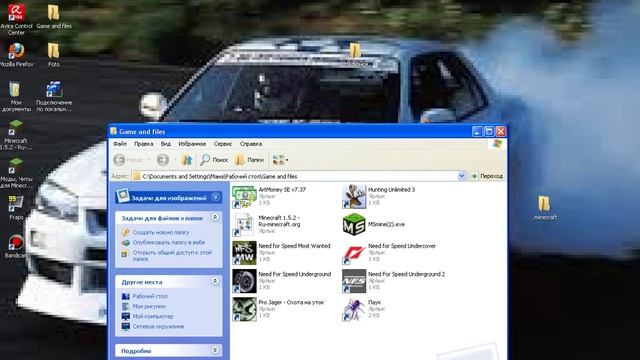Click the Game and files window title bar
Image resolution: width=640 pixels, height=360 pixels.
(290, 131)
